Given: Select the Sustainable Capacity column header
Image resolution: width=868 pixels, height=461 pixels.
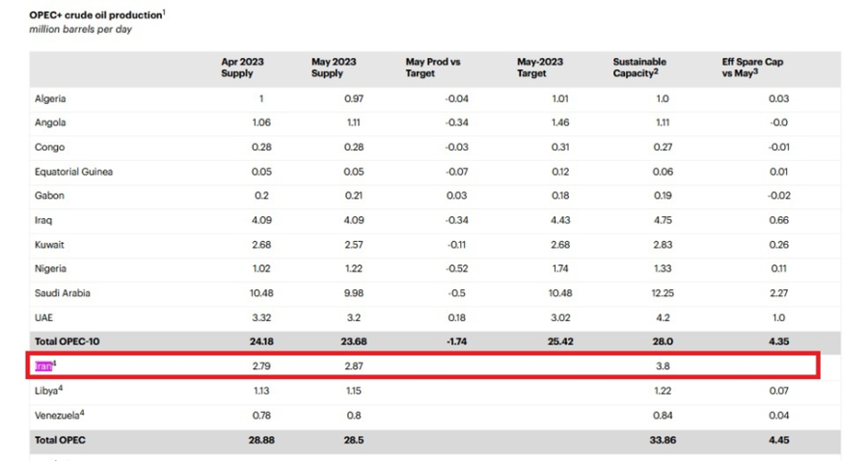Looking at the screenshot, I should click(639, 68).
